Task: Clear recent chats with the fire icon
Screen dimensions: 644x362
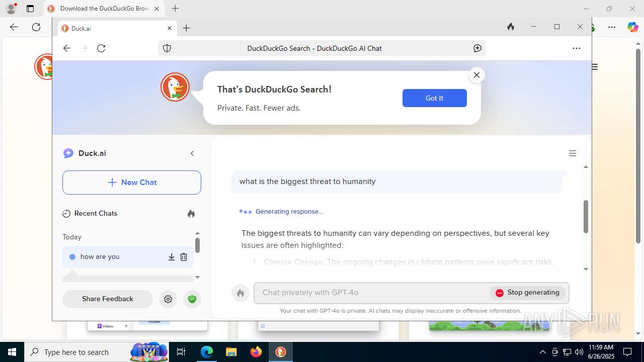Action: coord(191,214)
